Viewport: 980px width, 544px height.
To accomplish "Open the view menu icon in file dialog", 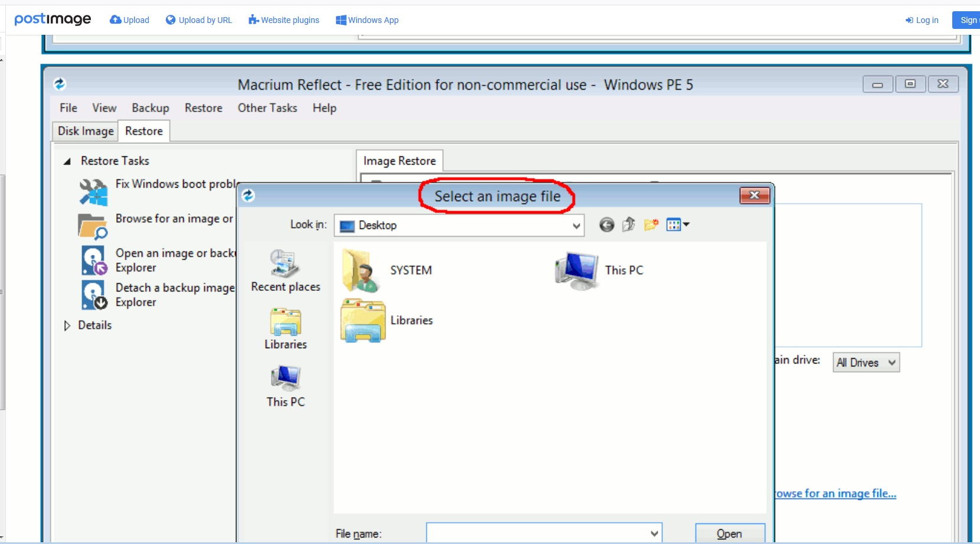I will click(x=678, y=224).
